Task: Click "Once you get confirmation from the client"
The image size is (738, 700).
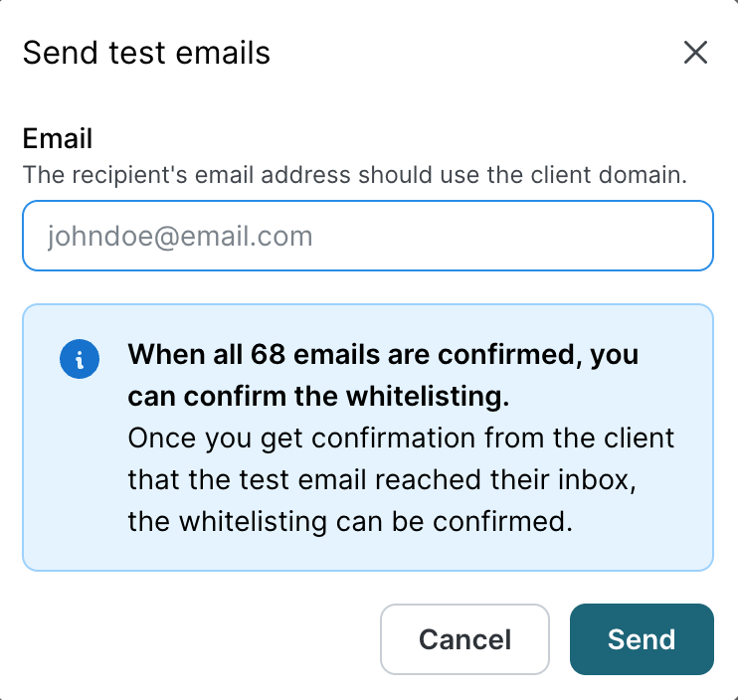Action: [x=401, y=438]
